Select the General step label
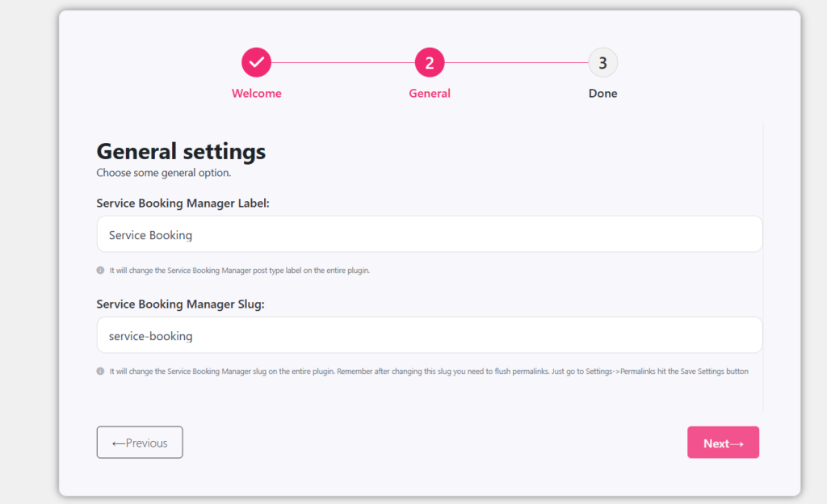 pyautogui.click(x=429, y=93)
